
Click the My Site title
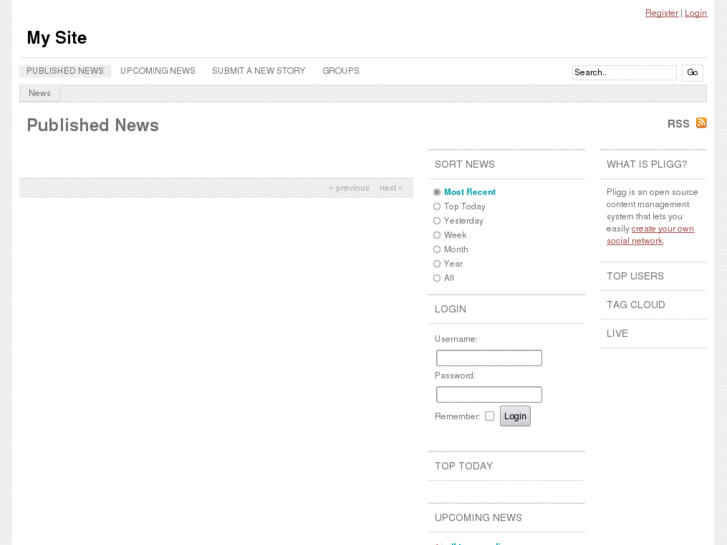57,38
